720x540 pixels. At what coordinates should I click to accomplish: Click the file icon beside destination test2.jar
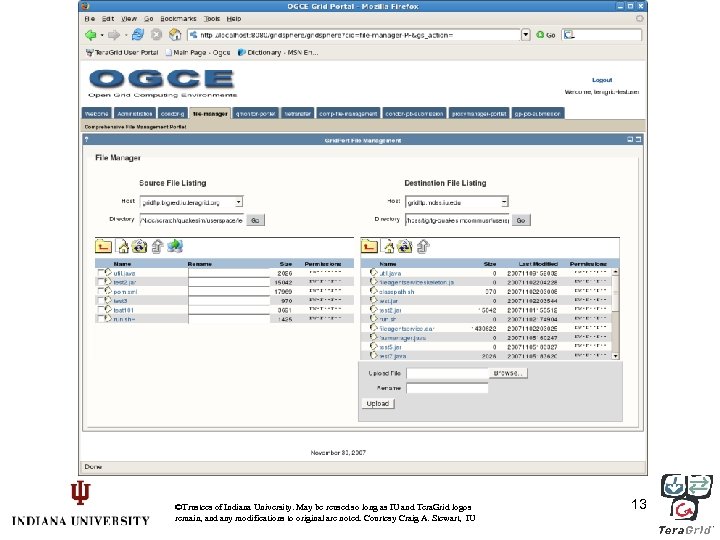tap(374, 309)
